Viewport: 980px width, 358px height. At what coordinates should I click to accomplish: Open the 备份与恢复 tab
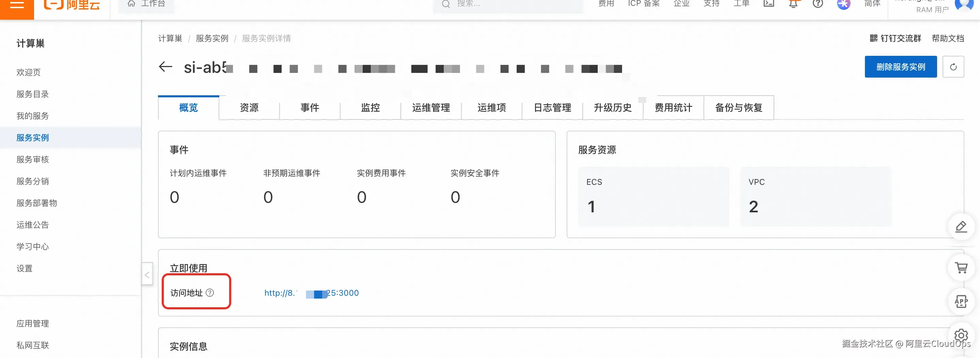tap(739, 108)
